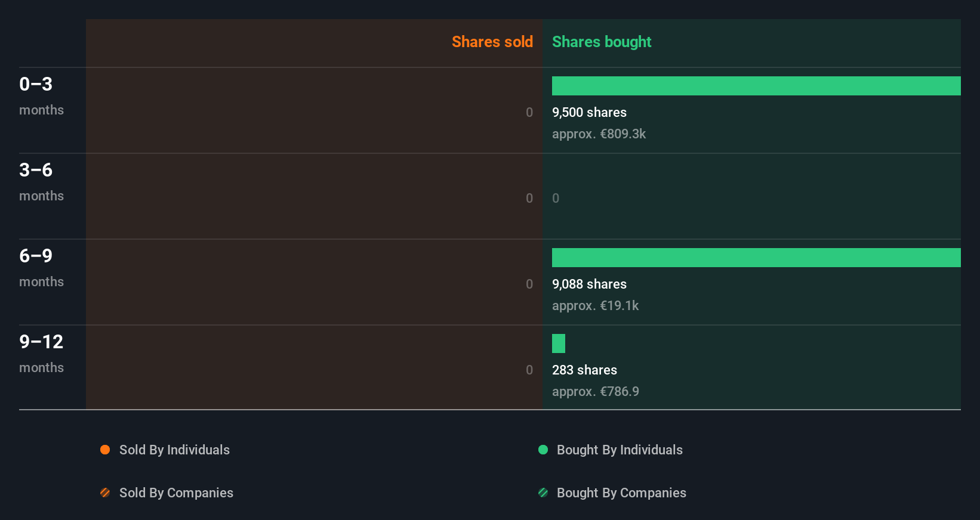Toggle the Bought By Companies legend label
This screenshot has width=980, height=520.
click(621, 493)
